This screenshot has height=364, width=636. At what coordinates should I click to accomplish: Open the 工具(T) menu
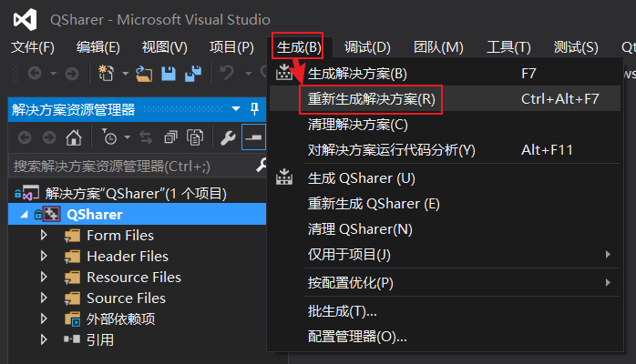[x=508, y=47]
